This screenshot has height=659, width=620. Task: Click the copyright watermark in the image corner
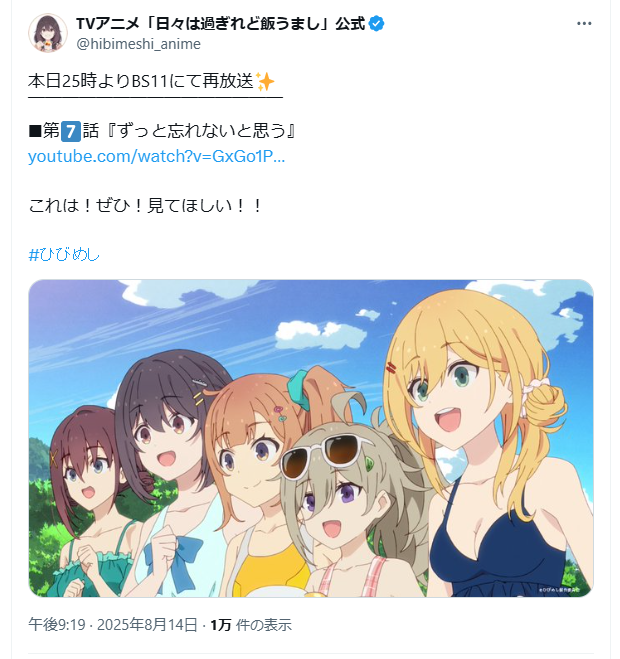(559, 590)
